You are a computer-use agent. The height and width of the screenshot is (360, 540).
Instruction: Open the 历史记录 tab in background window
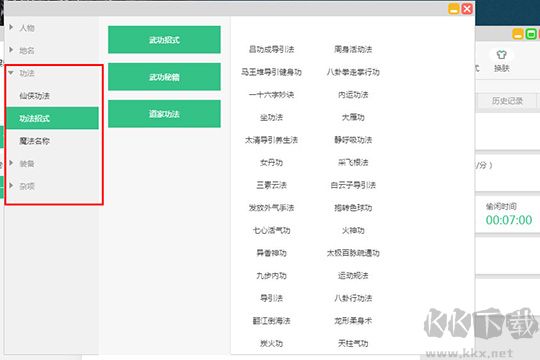click(507, 101)
